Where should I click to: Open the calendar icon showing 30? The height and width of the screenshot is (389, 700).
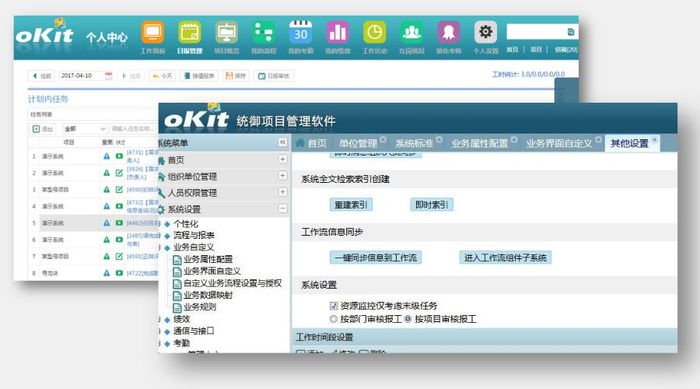click(300, 33)
